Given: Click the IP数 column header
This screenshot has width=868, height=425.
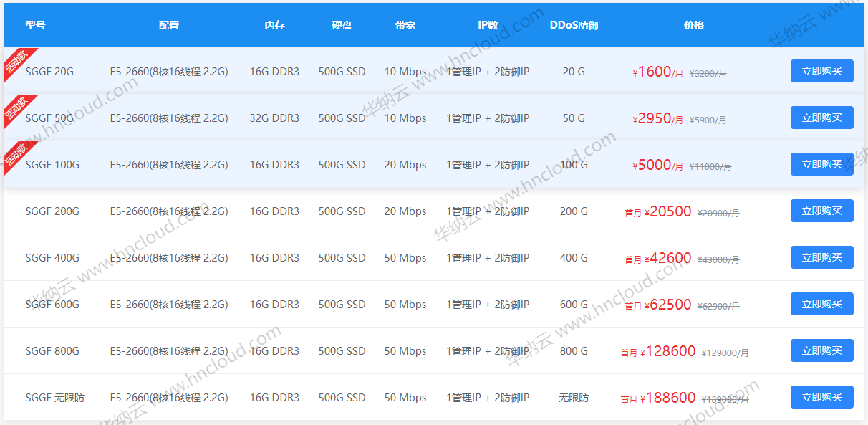Looking at the screenshot, I should point(488,25).
